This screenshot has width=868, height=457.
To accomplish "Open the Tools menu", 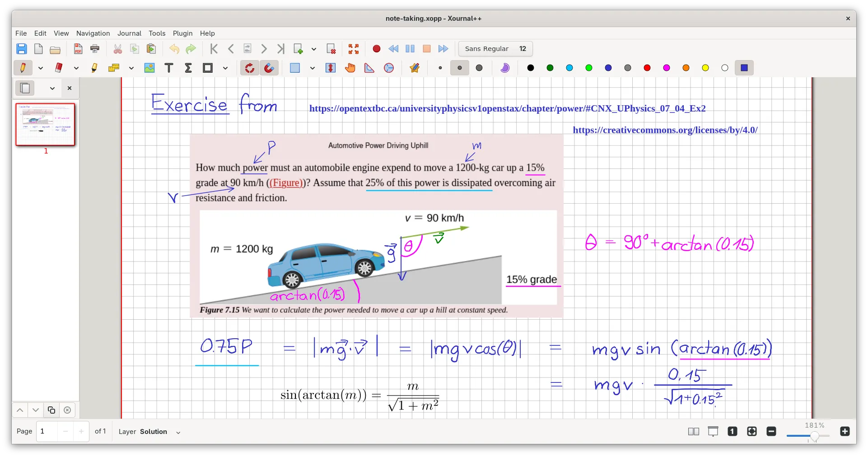I will pyautogui.click(x=157, y=33).
